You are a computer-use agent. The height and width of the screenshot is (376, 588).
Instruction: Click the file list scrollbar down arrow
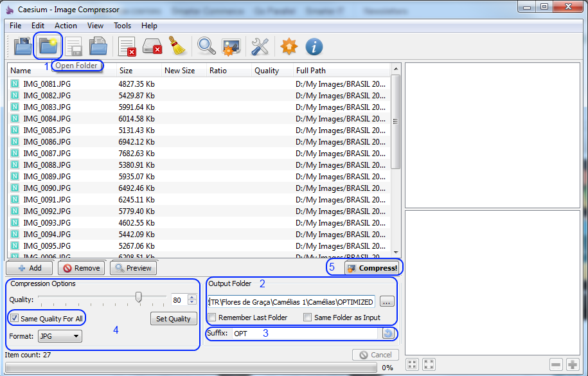coord(396,253)
